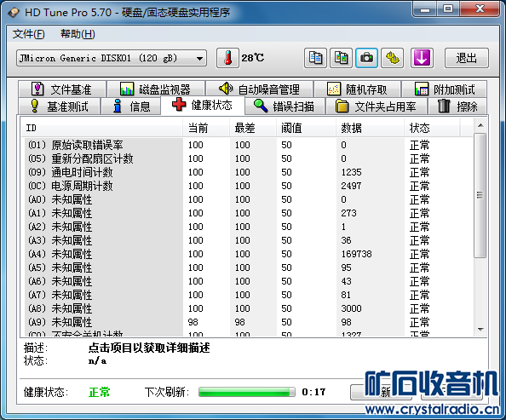Click the thermometer temperature icon
The image size is (506, 420).
227,58
